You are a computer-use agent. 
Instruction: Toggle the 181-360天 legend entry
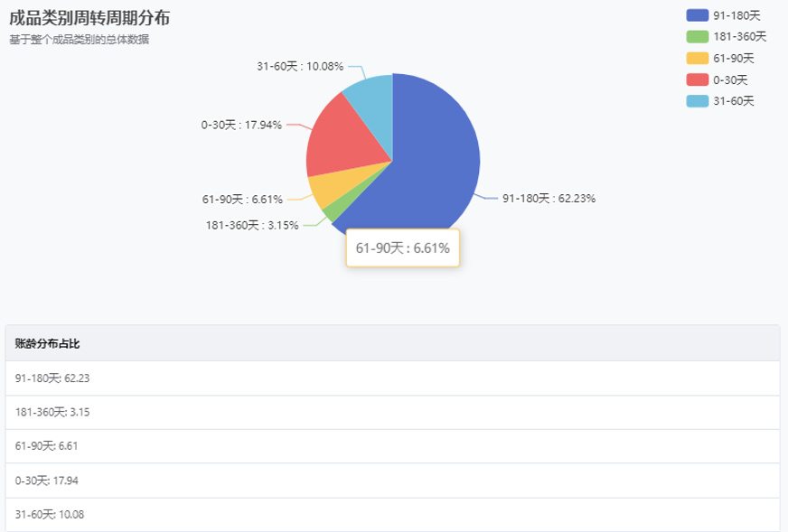tap(726, 36)
